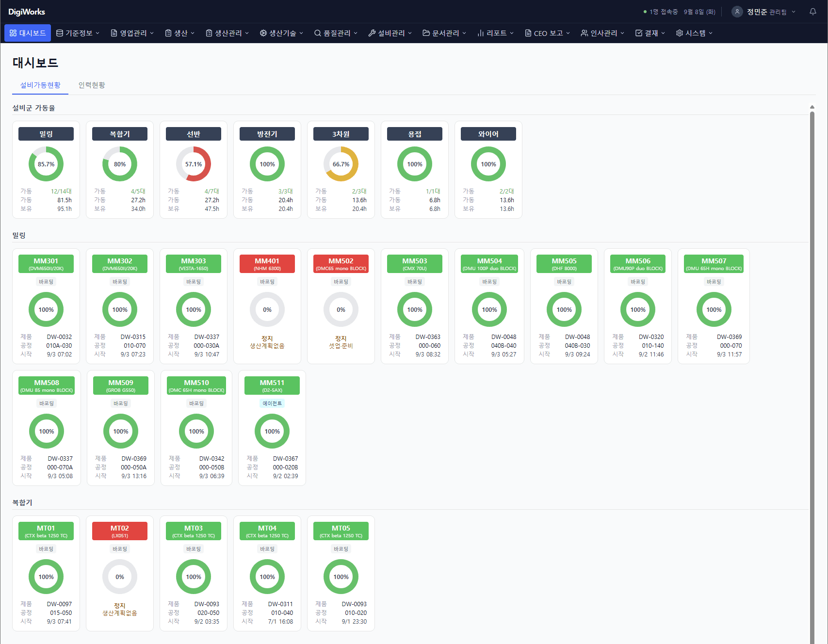Image resolution: width=828 pixels, height=644 pixels.
Task: Click the user avatar icon
Action: tap(737, 12)
